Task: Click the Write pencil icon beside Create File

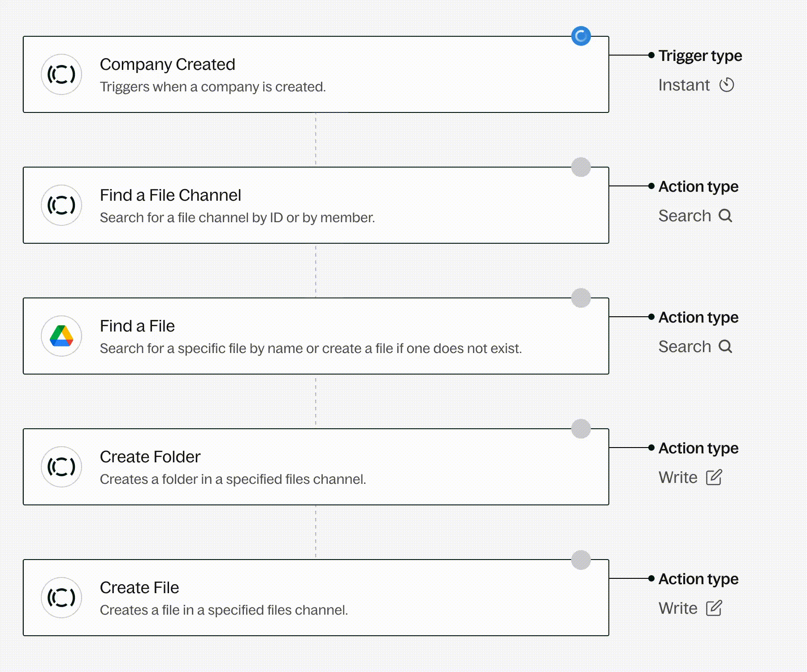Action: click(714, 608)
